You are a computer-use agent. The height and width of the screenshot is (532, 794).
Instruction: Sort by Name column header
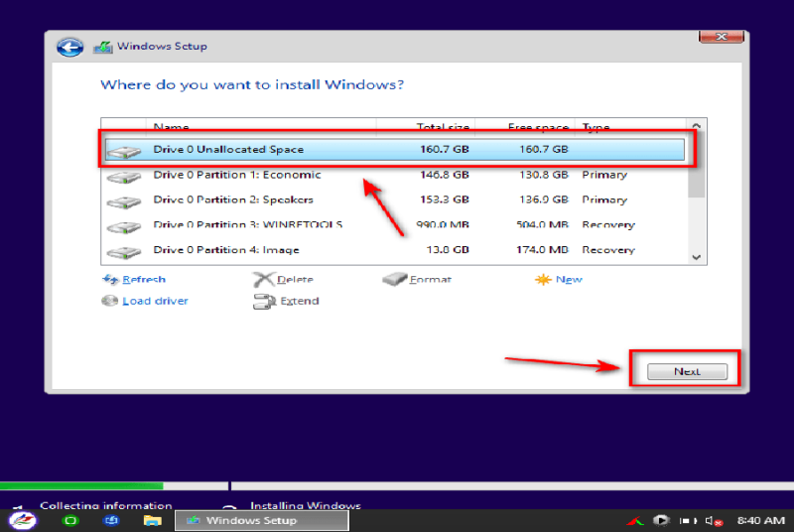tap(261, 126)
